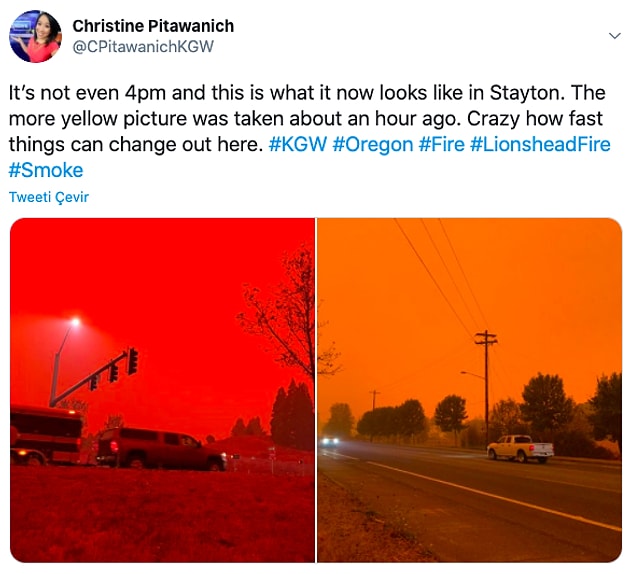Open the @CPitawanichKGW handle
635x574 pixels.
pos(143,47)
